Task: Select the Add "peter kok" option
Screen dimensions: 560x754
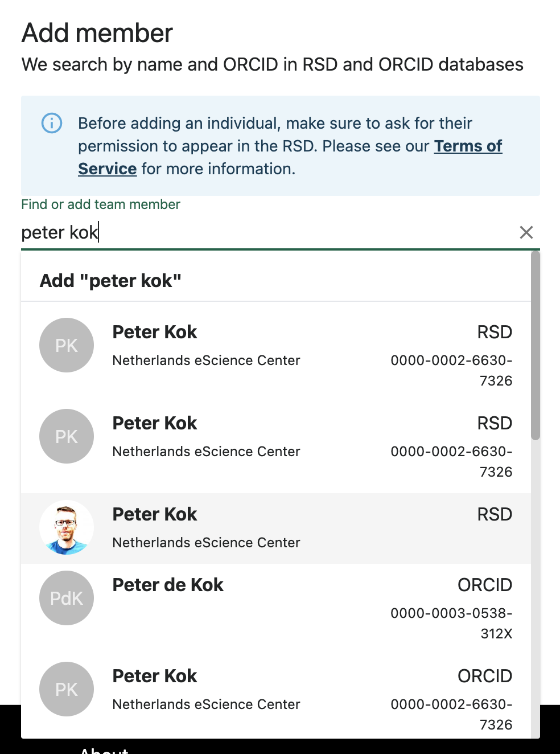Action: coord(110,280)
